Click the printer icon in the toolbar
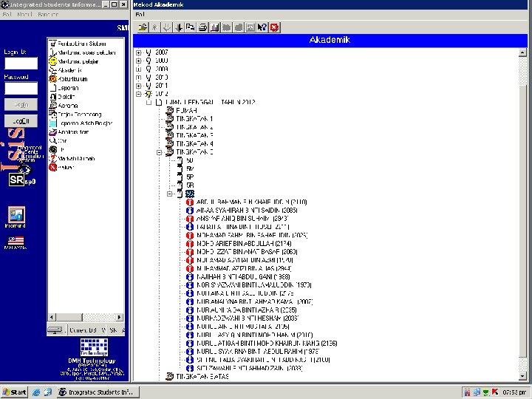The image size is (532, 399). pos(202,27)
